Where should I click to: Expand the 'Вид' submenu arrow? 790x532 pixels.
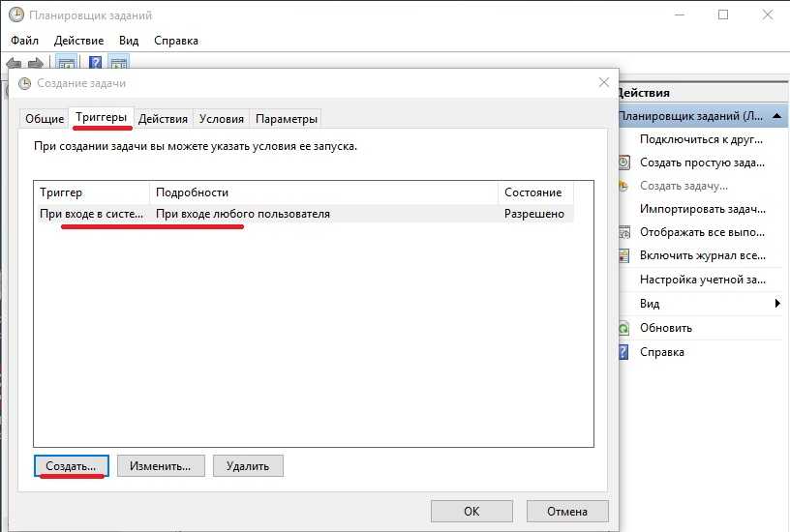click(777, 304)
